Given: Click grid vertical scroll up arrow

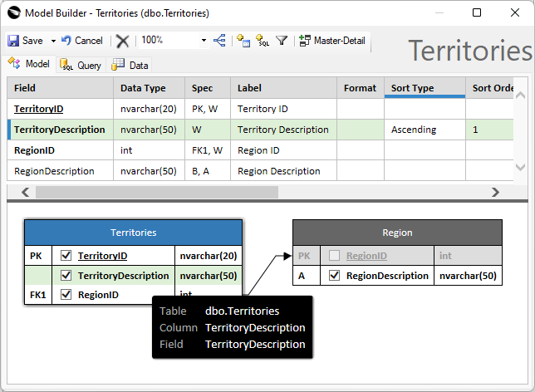Looking at the screenshot, I should point(520,96).
